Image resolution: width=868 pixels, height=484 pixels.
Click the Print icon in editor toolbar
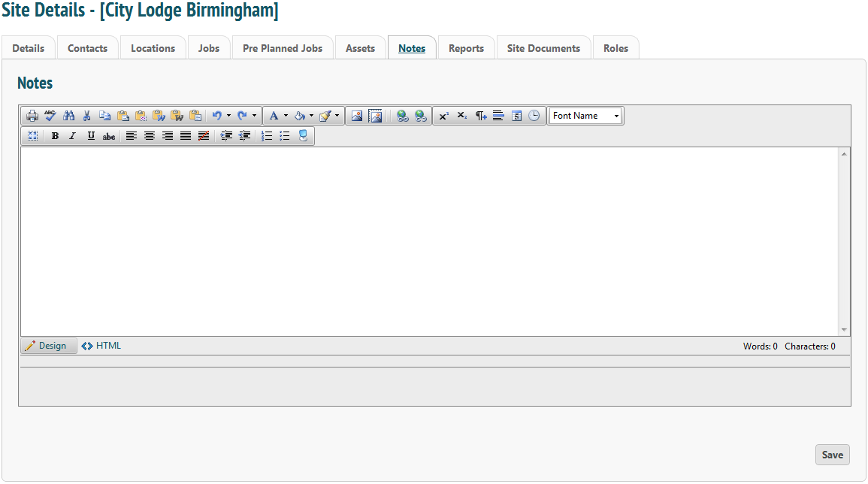tap(32, 116)
